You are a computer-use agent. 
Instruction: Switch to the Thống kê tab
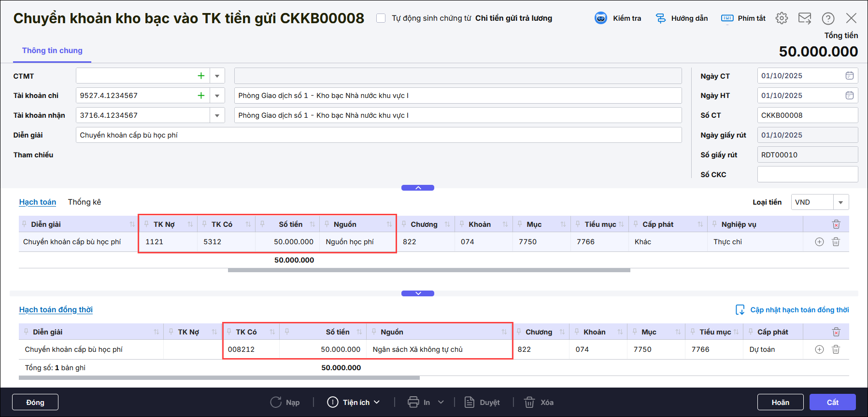85,202
